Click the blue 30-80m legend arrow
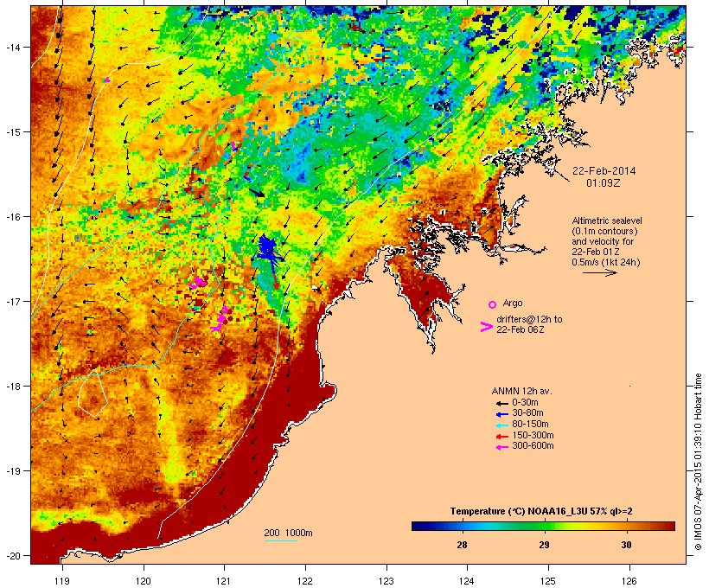The image size is (709, 588). tap(501, 414)
